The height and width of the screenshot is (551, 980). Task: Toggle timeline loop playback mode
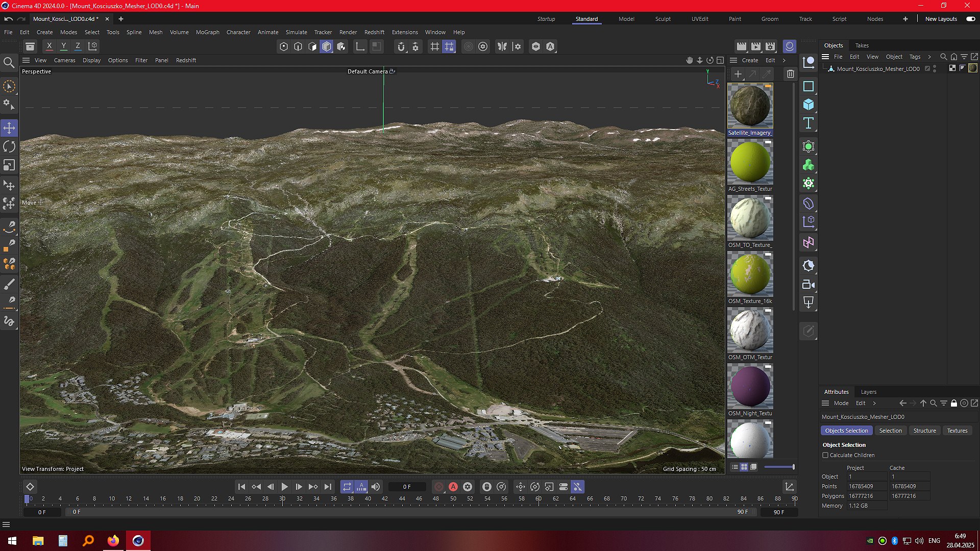(x=347, y=487)
